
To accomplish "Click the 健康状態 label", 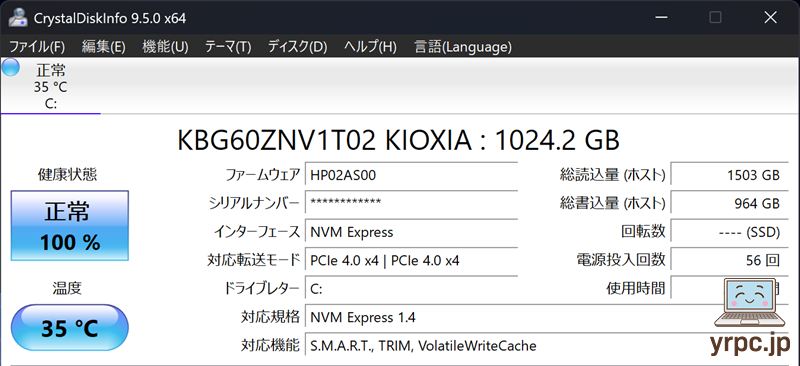I will [x=67, y=175].
